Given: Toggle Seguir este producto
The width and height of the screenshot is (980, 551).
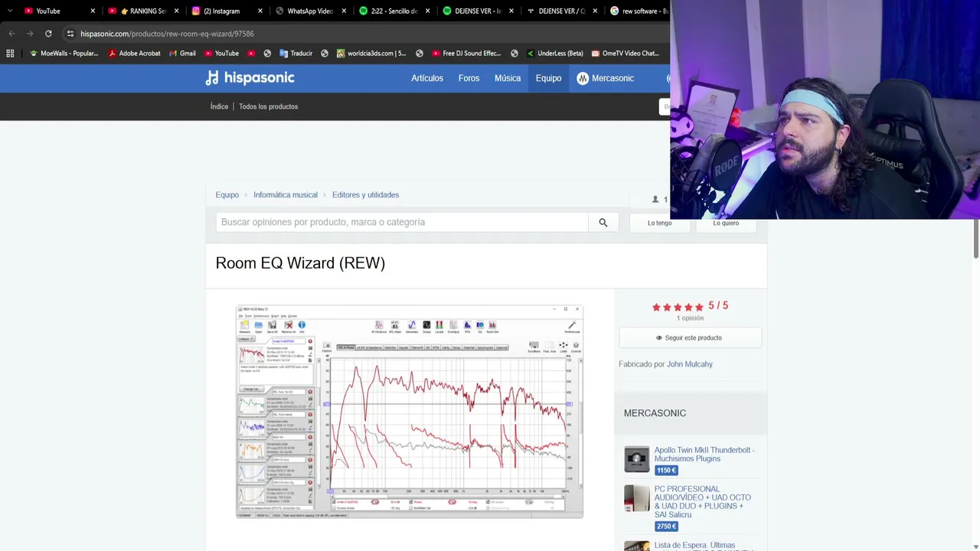Looking at the screenshot, I should click(x=690, y=337).
